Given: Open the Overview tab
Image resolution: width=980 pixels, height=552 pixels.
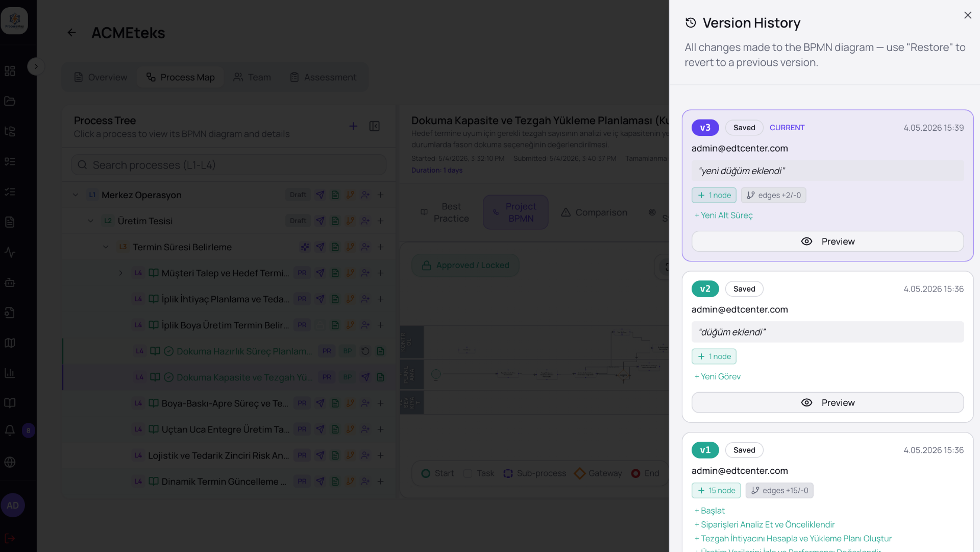Looking at the screenshot, I should click(101, 77).
